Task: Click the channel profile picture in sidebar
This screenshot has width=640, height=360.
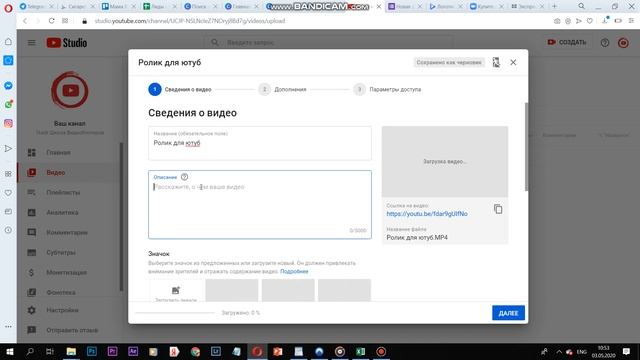Action: pos(70,91)
